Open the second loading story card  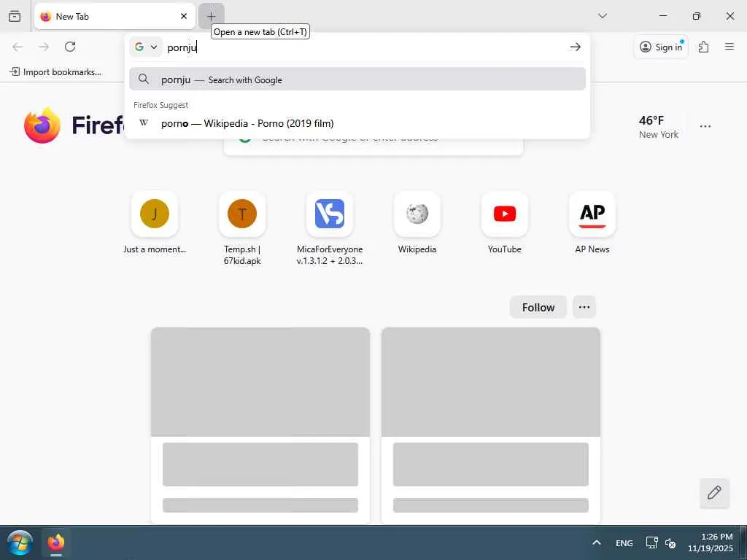pyautogui.click(x=491, y=425)
